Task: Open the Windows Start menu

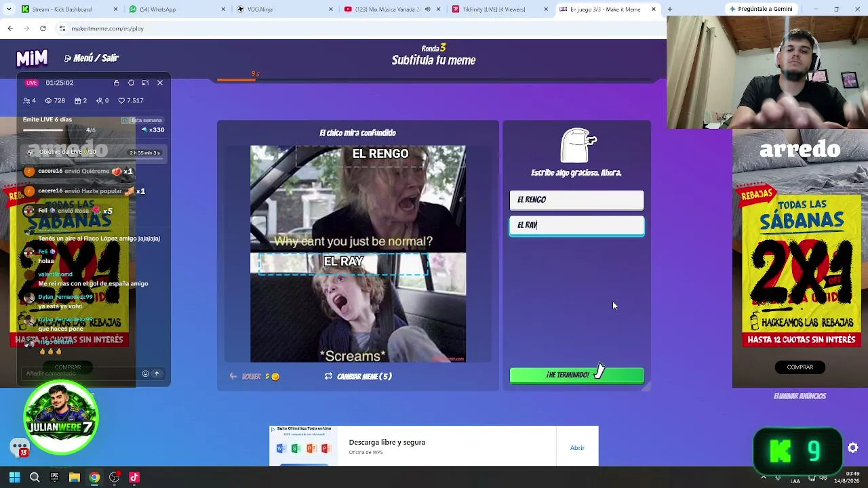Action: pyautogui.click(x=14, y=477)
